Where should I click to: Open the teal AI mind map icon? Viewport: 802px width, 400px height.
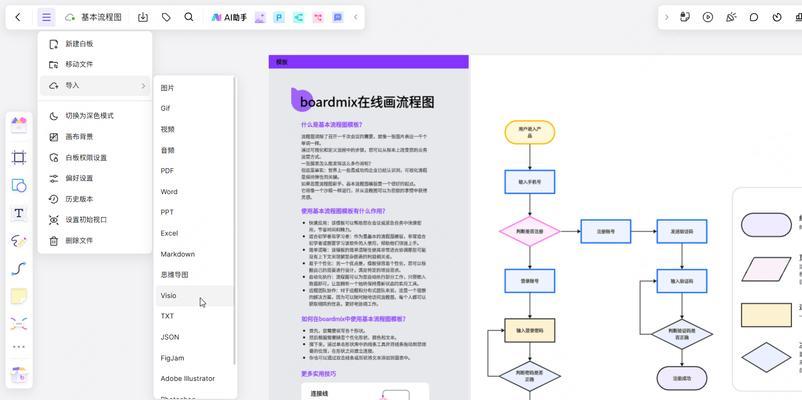[298, 17]
